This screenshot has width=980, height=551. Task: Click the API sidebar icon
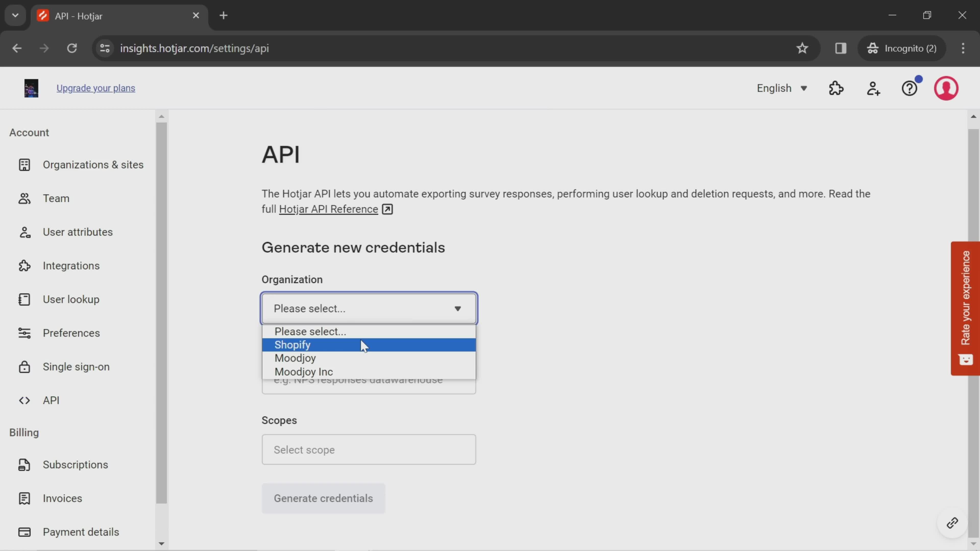coord(23,400)
